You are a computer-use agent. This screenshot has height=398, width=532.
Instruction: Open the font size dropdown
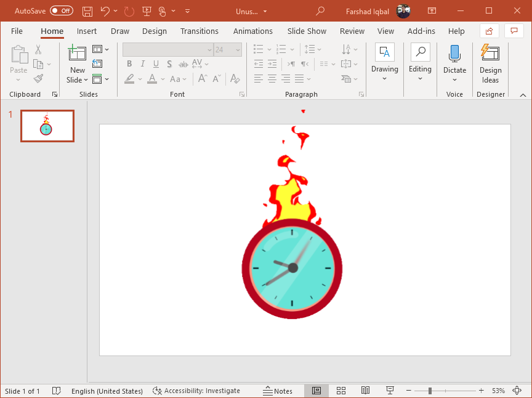237,50
